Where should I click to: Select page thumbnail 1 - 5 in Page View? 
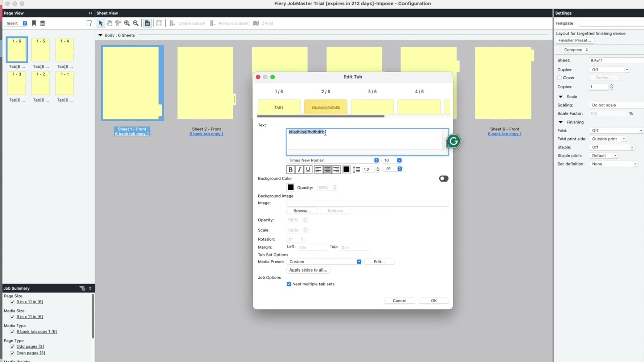(41, 50)
